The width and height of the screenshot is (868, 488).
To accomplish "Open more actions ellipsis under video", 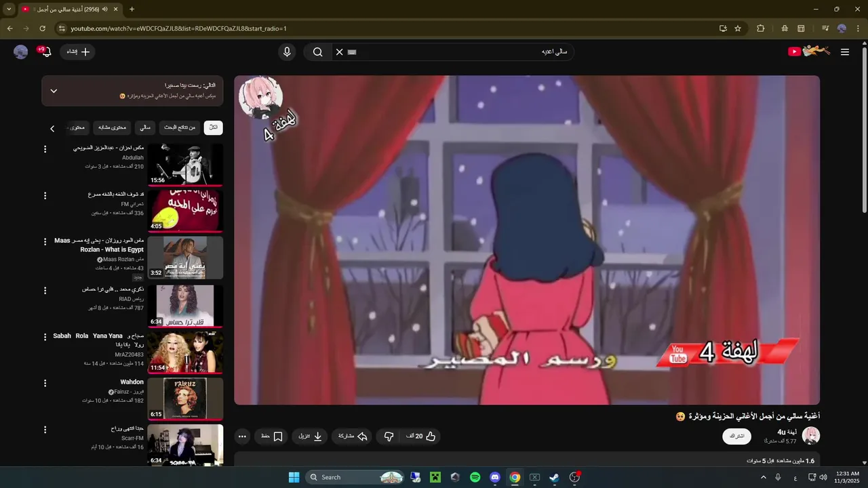I will click(242, 436).
